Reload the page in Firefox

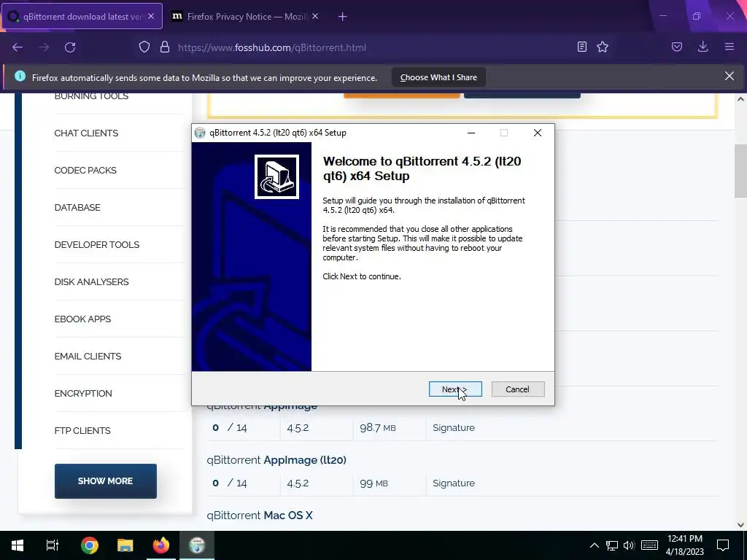(x=70, y=47)
